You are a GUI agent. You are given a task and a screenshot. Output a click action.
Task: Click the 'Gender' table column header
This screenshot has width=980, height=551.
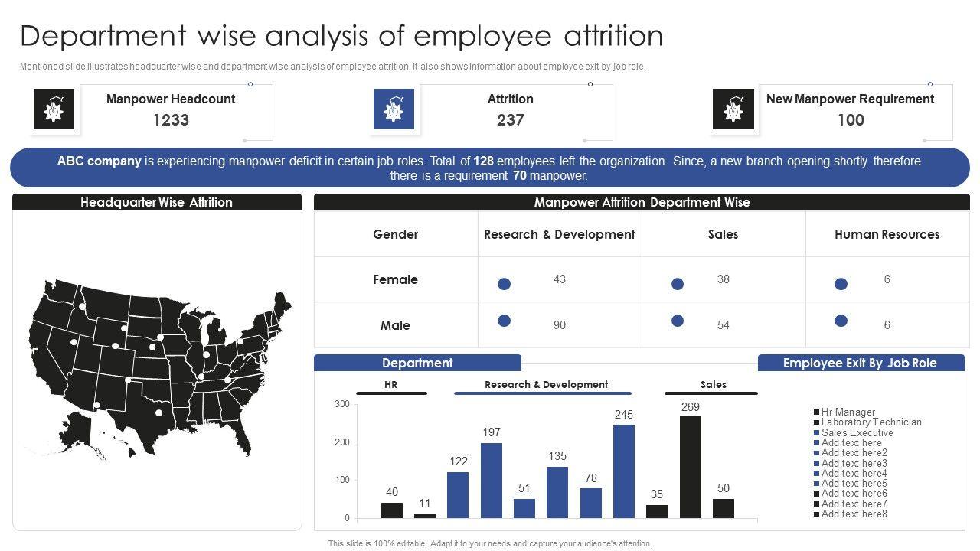(x=396, y=234)
